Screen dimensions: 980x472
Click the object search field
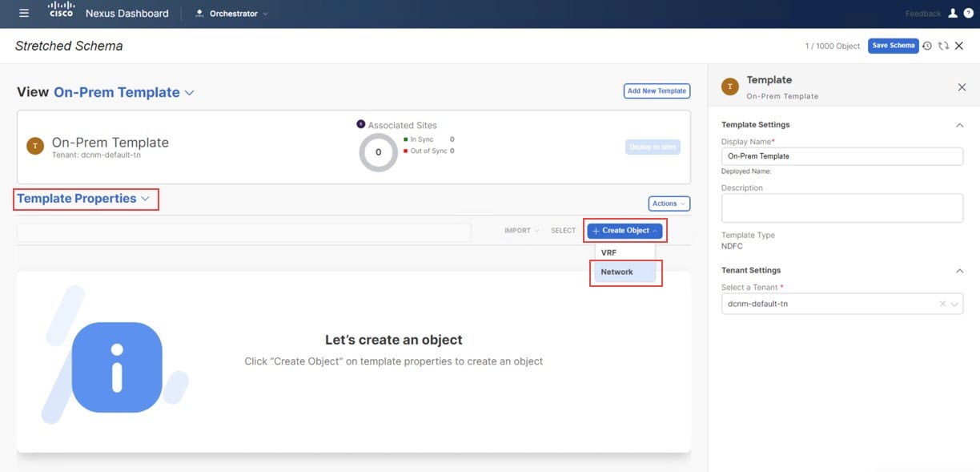(243, 231)
